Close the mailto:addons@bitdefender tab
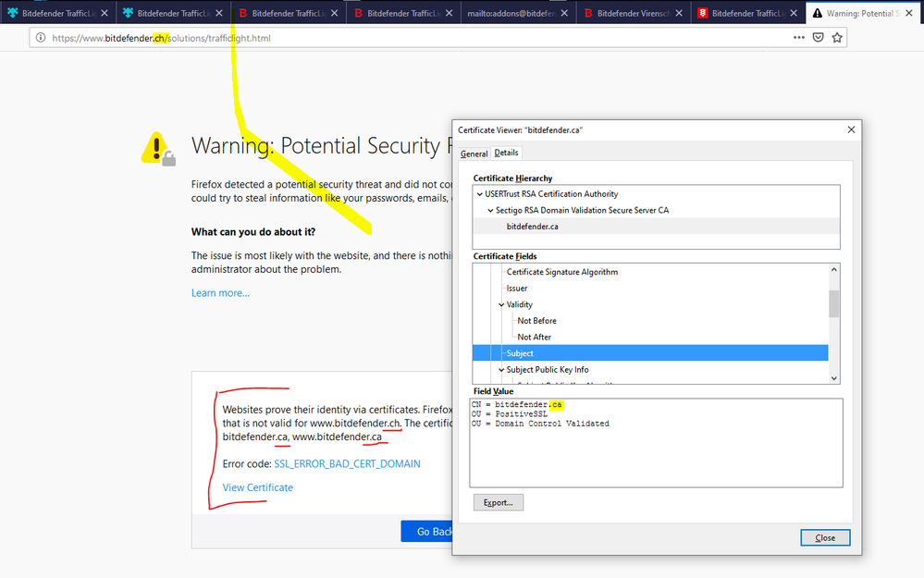Image resolution: width=924 pixels, height=578 pixels. (564, 13)
